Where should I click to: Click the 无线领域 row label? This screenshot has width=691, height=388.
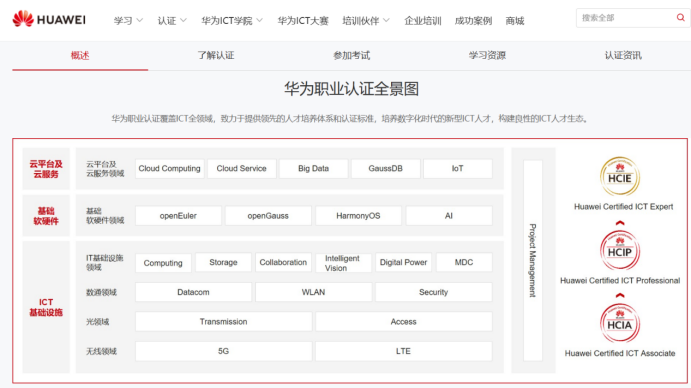coord(101,351)
